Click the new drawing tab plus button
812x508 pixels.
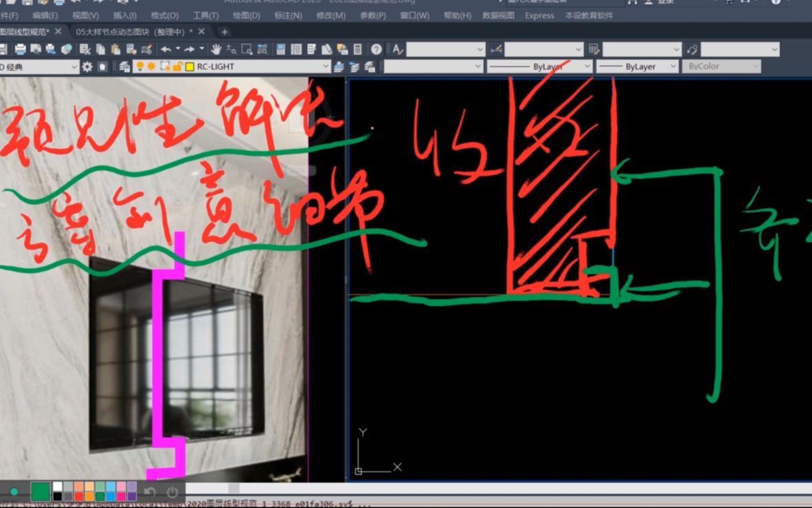point(225,31)
